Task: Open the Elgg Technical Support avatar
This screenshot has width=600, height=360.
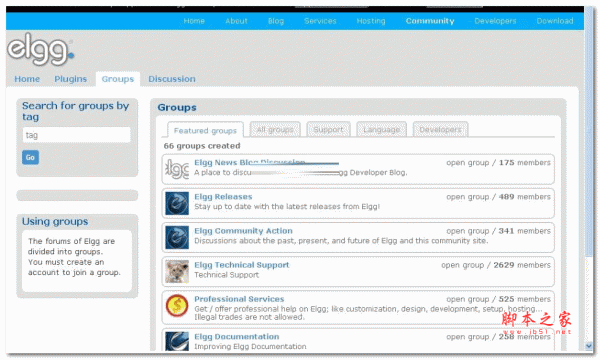Action: (x=177, y=271)
